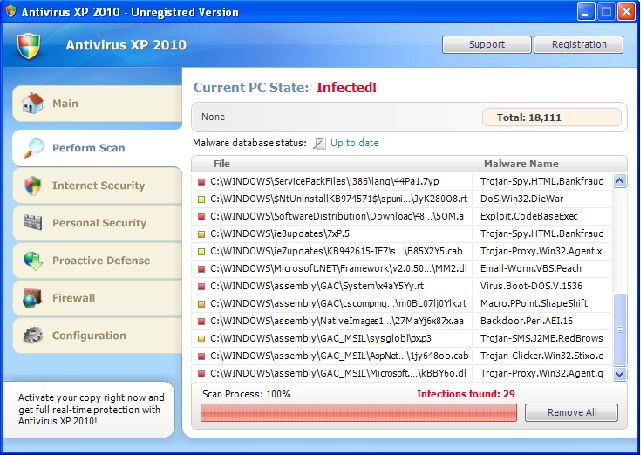Open the Internet Security section
The image size is (641, 455).
coord(97,185)
